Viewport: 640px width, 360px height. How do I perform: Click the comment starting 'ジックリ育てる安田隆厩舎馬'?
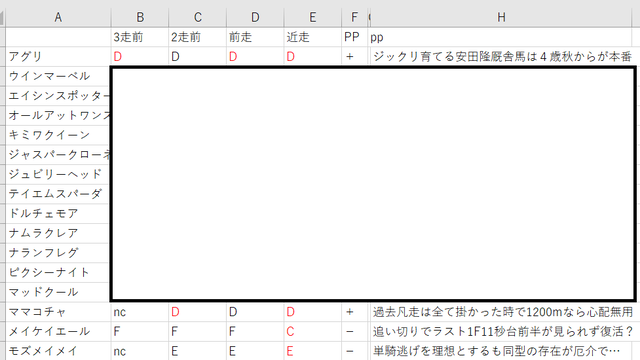pyautogui.click(x=502, y=56)
